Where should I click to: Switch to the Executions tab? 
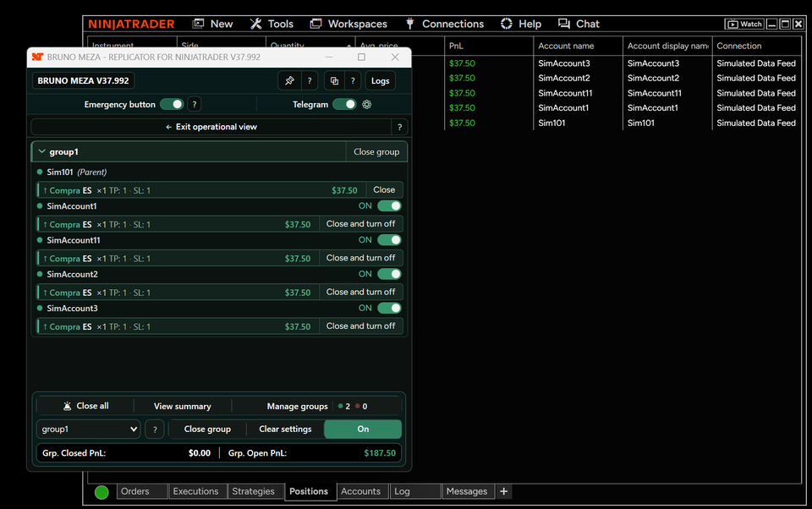pyautogui.click(x=197, y=491)
